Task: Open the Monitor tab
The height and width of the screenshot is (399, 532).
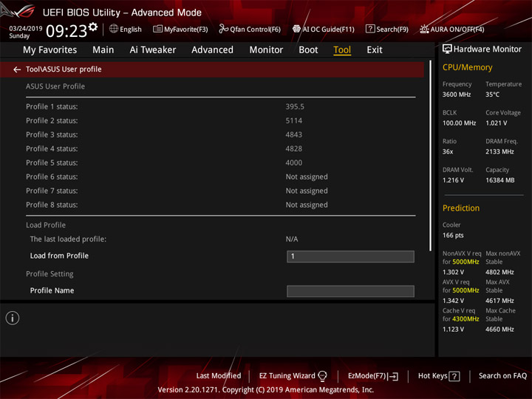Action: point(266,50)
